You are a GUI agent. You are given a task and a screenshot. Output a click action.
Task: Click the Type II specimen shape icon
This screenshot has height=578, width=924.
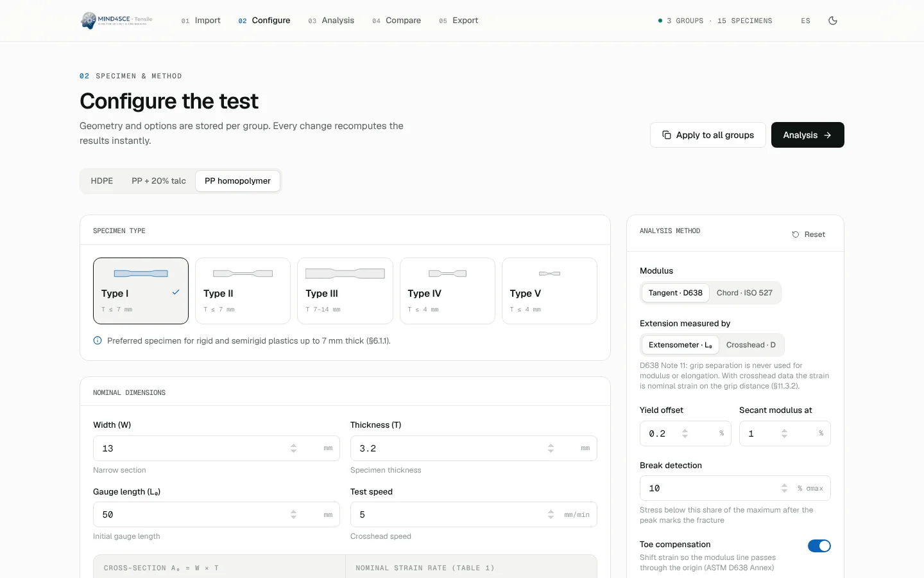coord(243,274)
